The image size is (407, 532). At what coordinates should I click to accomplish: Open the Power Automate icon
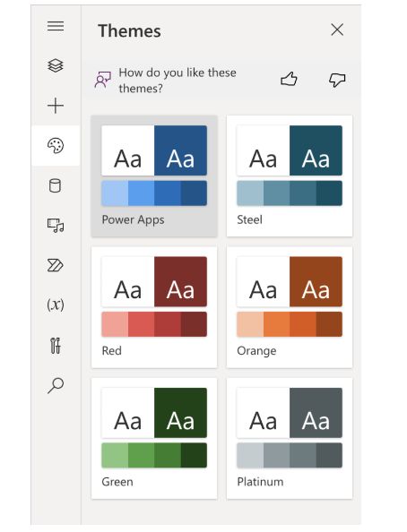pos(55,265)
